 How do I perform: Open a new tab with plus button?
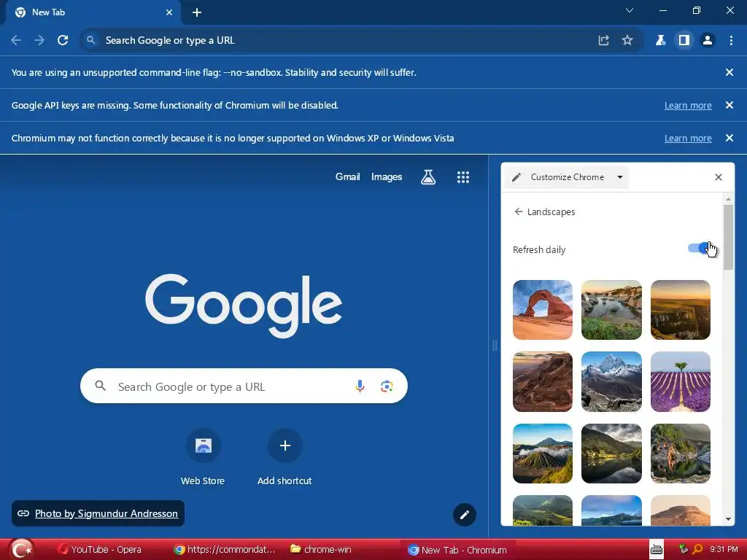pyautogui.click(x=197, y=12)
